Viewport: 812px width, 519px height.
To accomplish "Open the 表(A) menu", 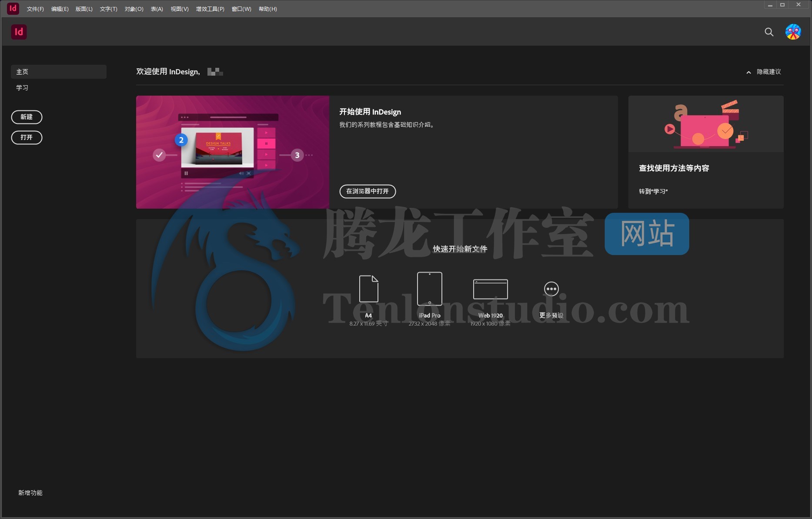I will point(157,9).
